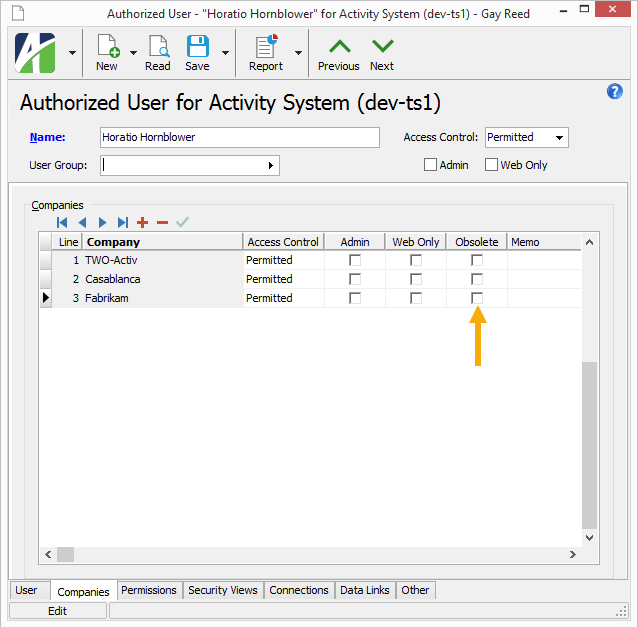
Task: Go to next company row
Action: [x=102, y=223]
